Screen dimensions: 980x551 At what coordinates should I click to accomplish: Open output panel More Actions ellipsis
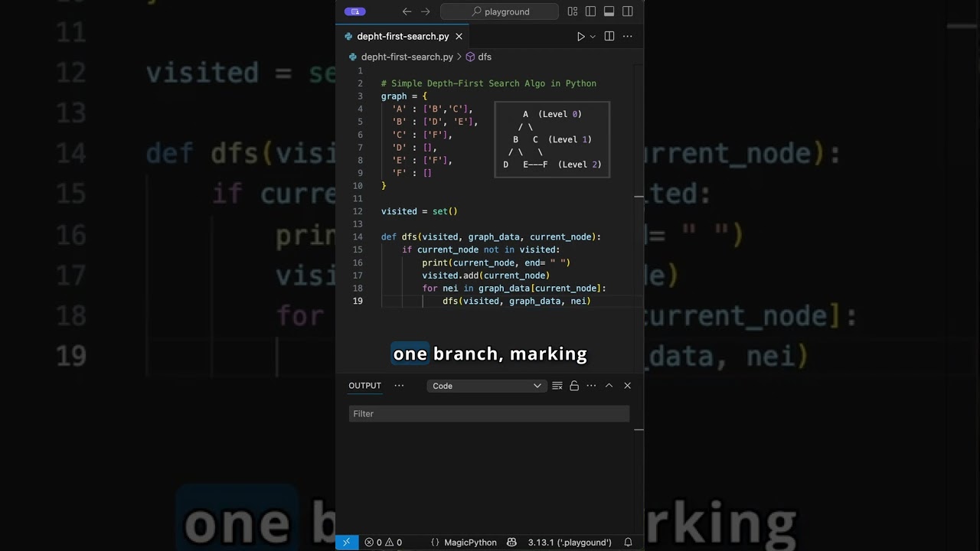tap(591, 386)
